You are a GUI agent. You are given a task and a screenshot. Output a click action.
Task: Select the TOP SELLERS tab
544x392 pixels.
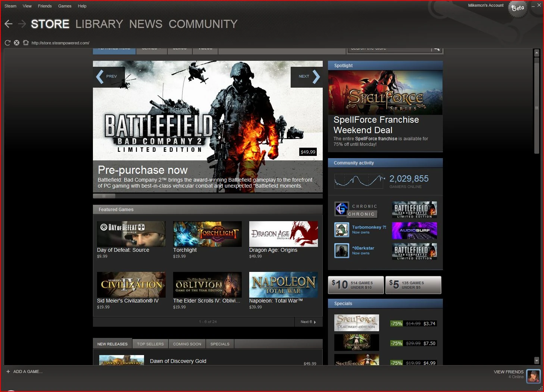point(150,344)
